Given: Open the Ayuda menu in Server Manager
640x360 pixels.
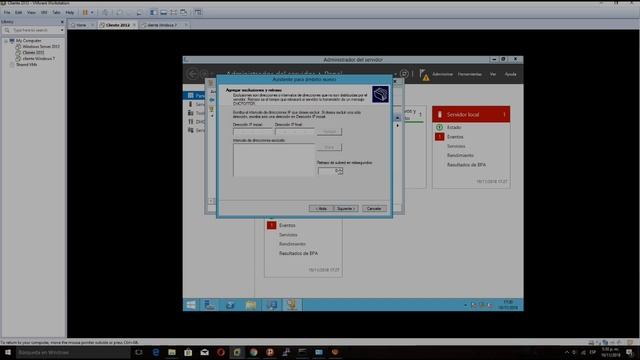Looking at the screenshot, I should coord(511,74).
